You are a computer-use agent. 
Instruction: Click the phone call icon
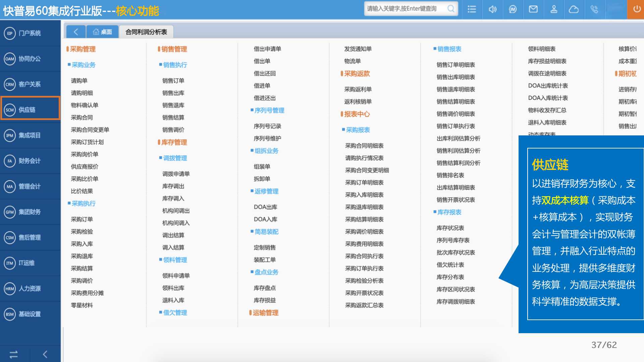(x=594, y=9)
